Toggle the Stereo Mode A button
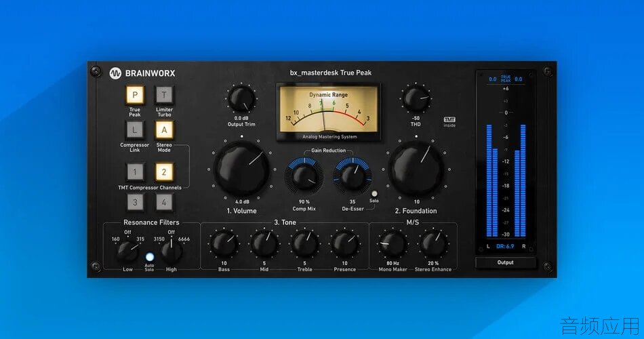The width and height of the screenshot is (644, 339). 164,130
